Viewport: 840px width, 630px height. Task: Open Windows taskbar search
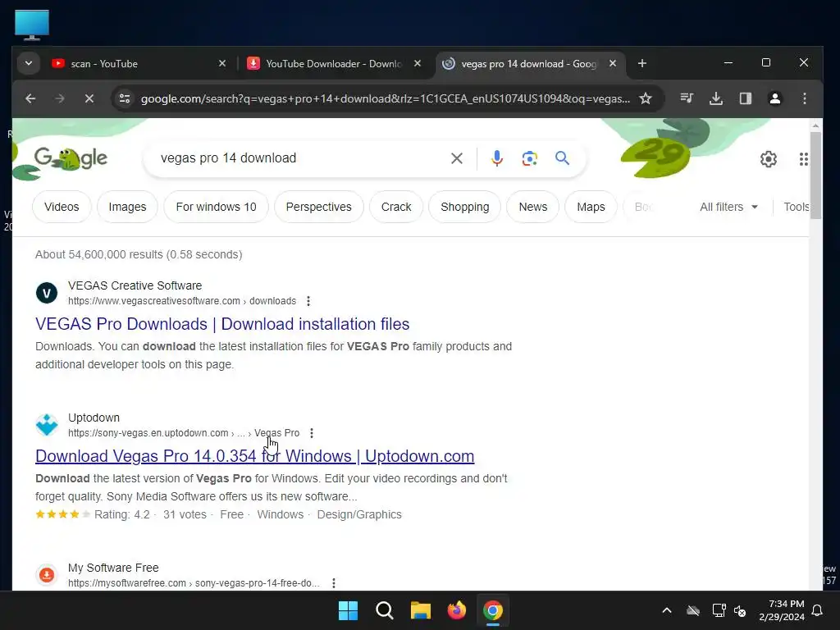[384, 610]
